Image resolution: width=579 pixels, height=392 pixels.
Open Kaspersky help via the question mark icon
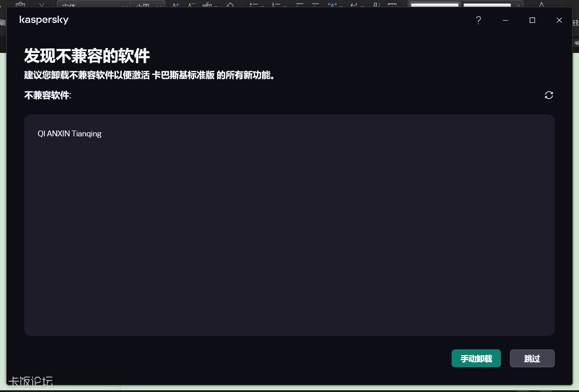click(x=478, y=20)
